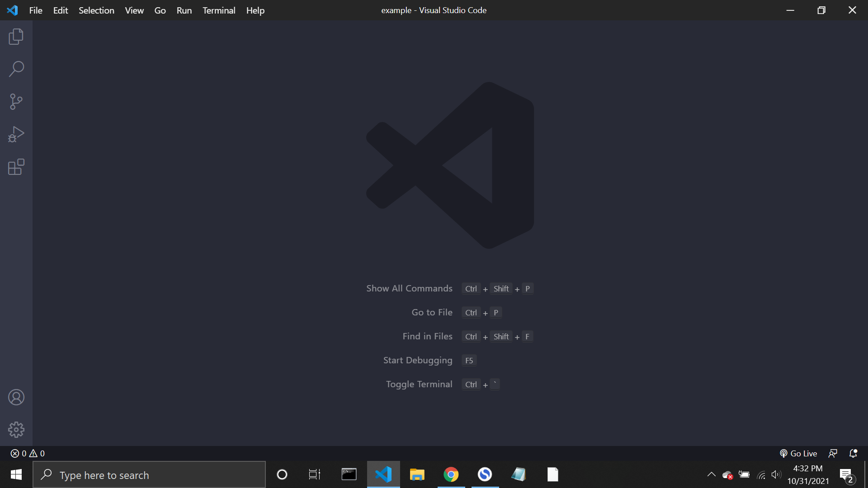This screenshot has height=488, width=868.
Task: Open the notepad-style app in taskbar
Action: [x=519, y=474]
